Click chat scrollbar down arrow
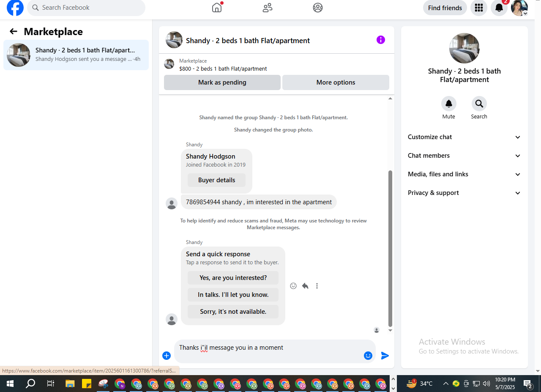This screenshot has width=541, height=392. tap(390, 330)
